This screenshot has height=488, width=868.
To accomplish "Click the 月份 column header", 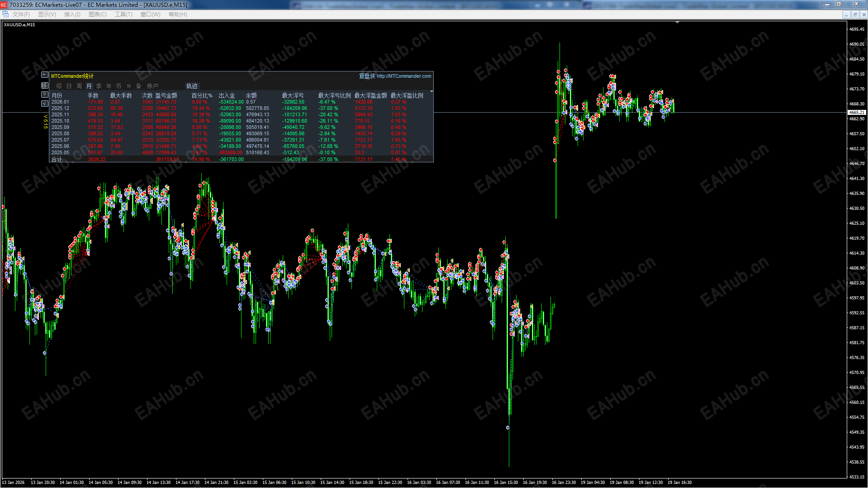I will 57,95.
